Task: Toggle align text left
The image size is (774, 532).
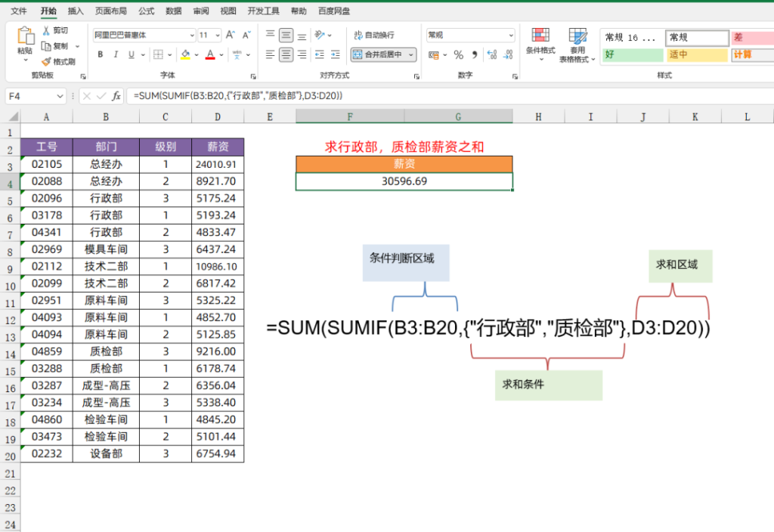Action: coord(270,54)
